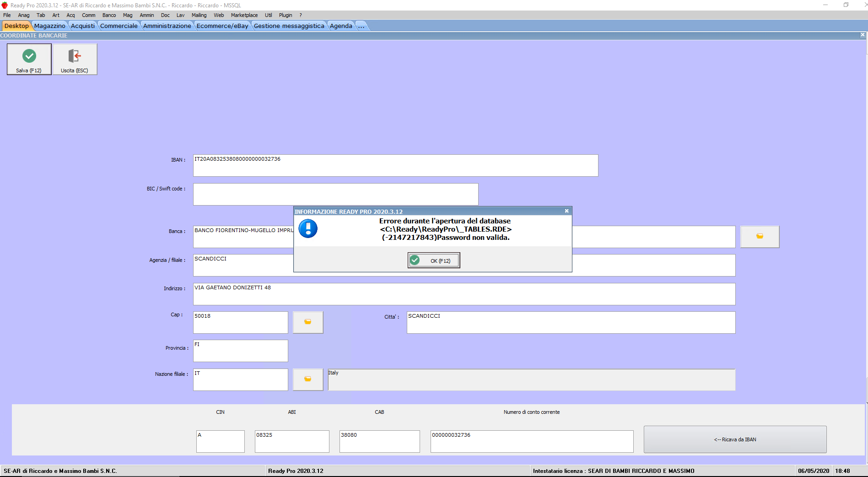Confirm the error with OK (F12)
This screenshot has width=868, height=477.
(x=434, y=260)
